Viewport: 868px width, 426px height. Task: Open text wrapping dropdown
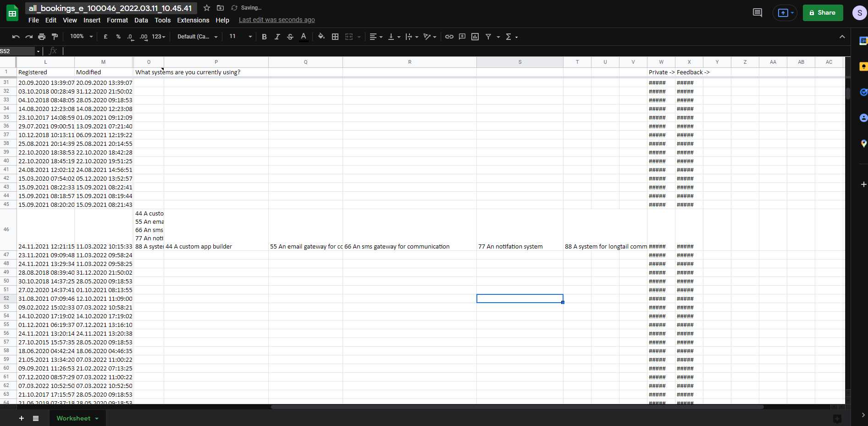pos(412,37)
